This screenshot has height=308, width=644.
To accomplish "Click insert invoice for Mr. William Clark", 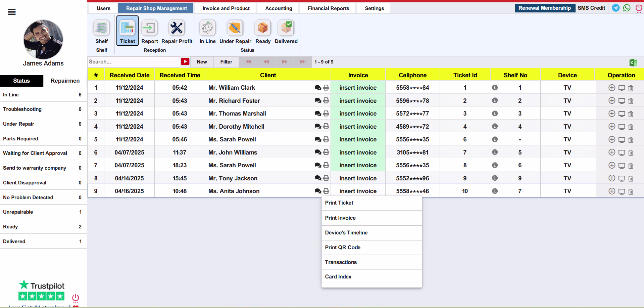I will click(x=358, y=88).
